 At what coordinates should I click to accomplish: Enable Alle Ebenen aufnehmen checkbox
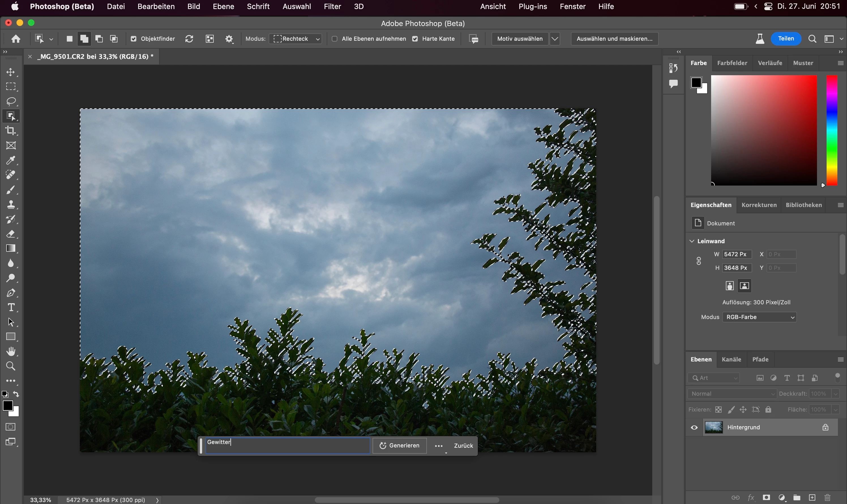tap(334, 39)
